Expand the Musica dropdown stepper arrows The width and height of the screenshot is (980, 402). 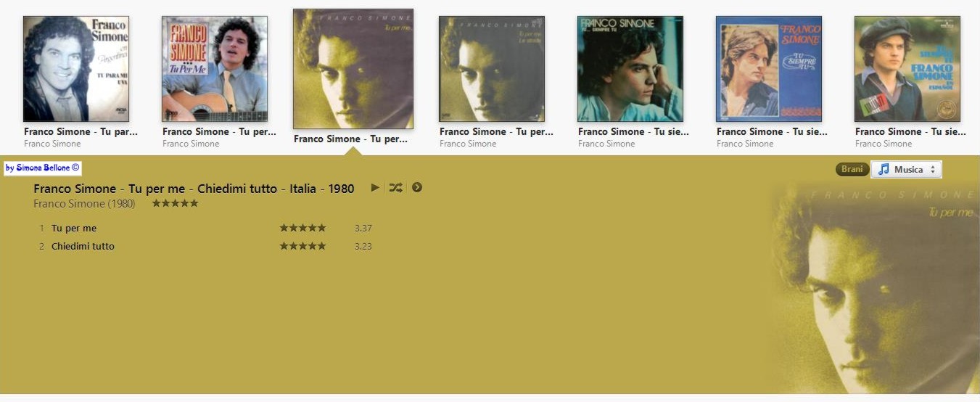[933, 169]
